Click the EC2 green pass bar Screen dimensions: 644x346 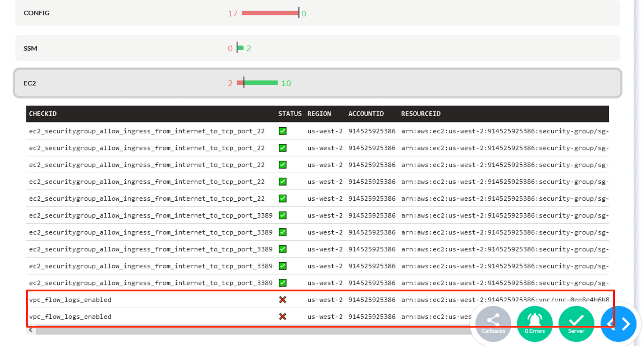pyautogui.click(x=261, y=83)
